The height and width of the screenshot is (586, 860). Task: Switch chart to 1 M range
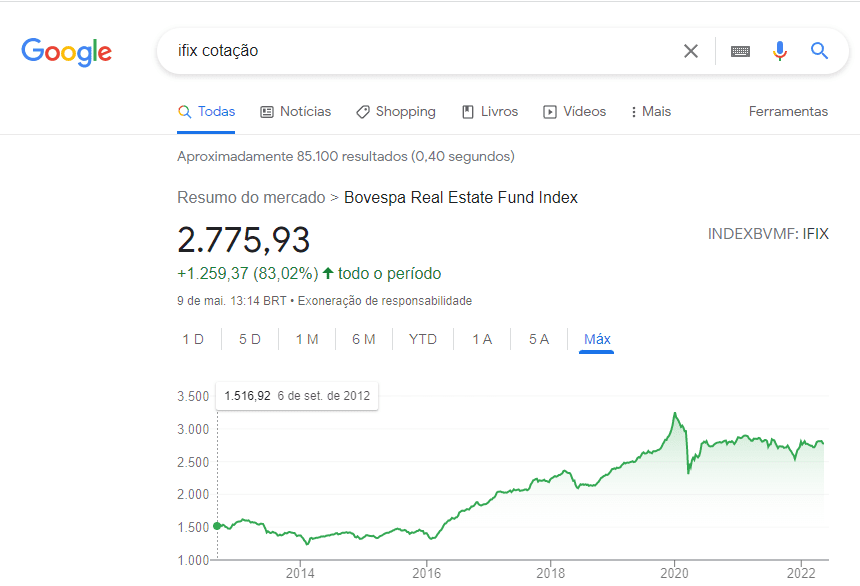[307, 340]
